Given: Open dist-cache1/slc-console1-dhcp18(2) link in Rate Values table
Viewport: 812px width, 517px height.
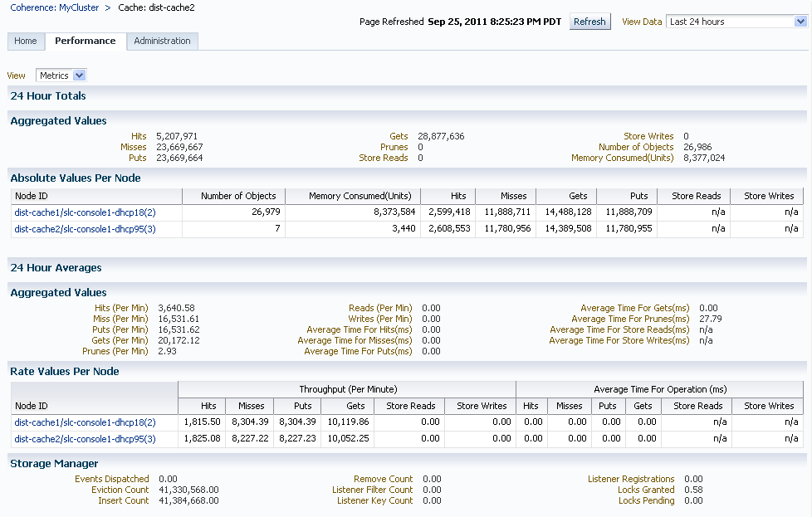Looking at the screenshot, I should (x=85, y=422).
